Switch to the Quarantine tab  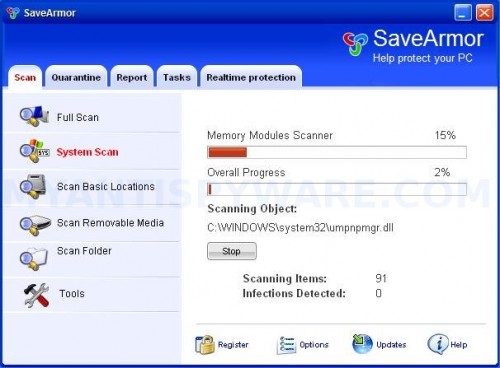(76, 77)
